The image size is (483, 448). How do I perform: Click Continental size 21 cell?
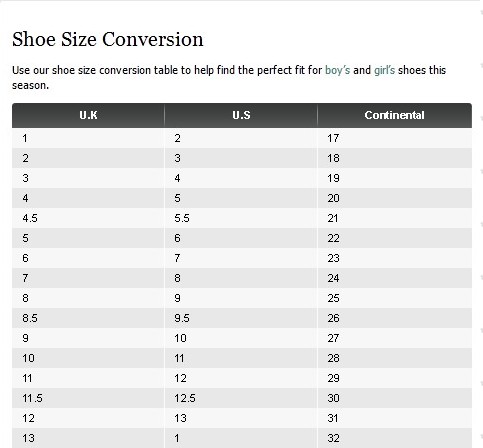(x=395, y=218)
